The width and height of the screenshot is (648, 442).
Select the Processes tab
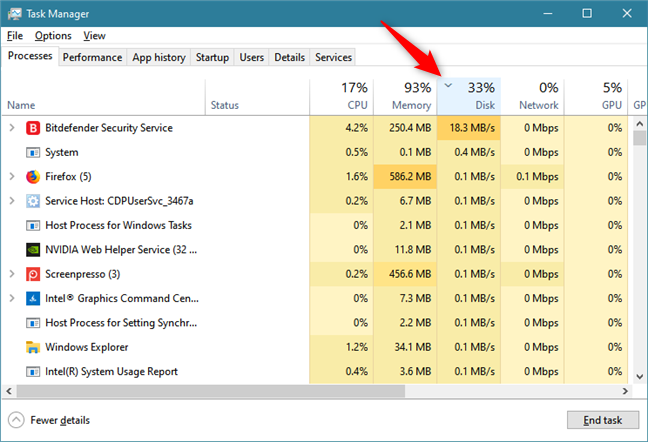pos(30,56)
